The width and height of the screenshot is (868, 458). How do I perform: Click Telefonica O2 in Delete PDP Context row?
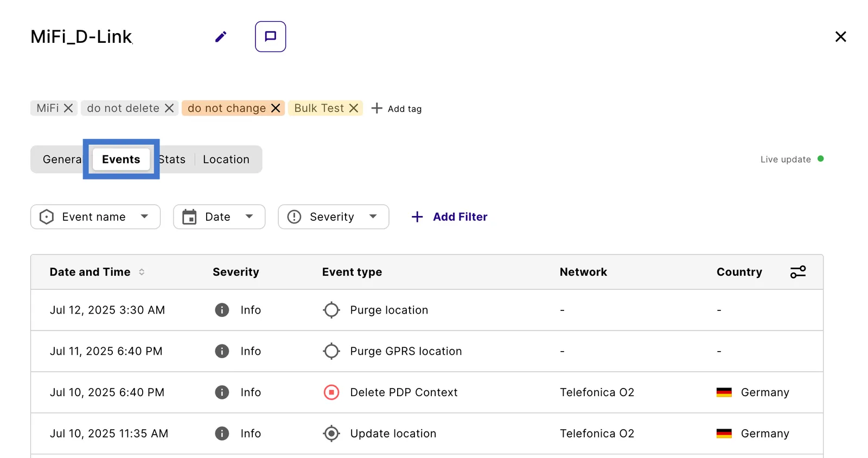(x=597, y=392)
